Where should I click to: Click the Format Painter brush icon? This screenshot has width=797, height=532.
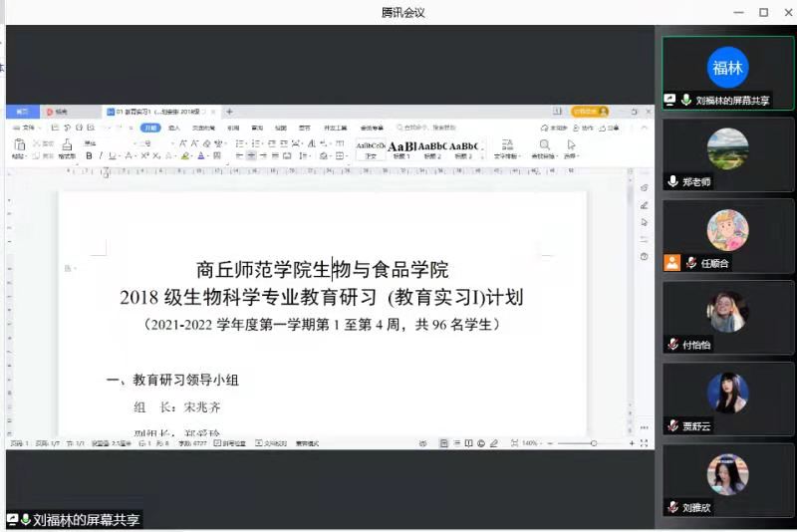point(66,145)
